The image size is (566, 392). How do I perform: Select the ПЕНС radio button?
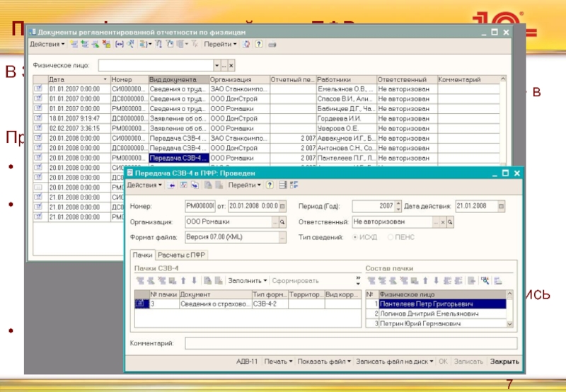[x=390, y=237]
